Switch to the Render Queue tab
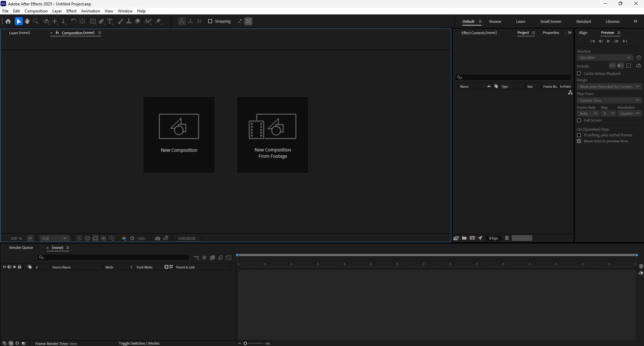This screenshot has height=346, width=644. 21,248
